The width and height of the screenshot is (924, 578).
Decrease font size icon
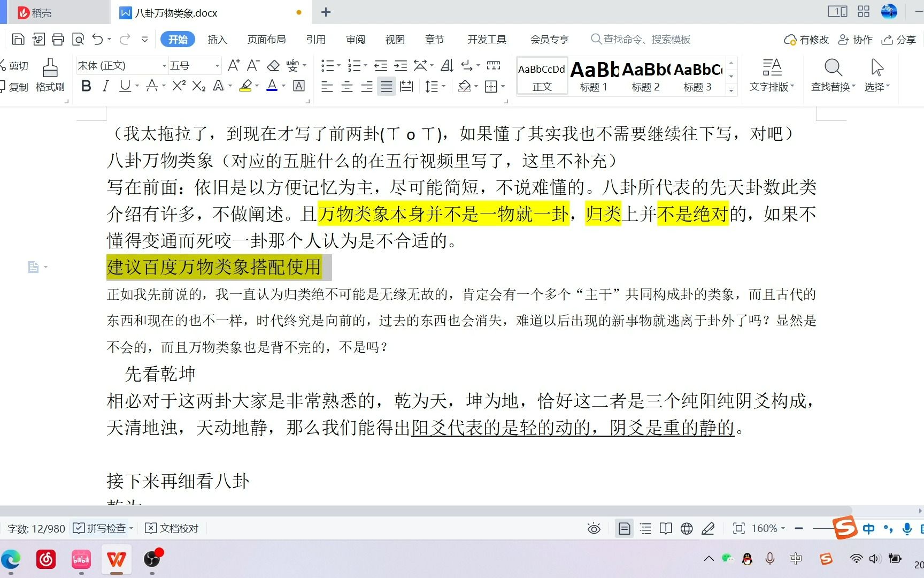pyautogui.click(x=253, y=65)
